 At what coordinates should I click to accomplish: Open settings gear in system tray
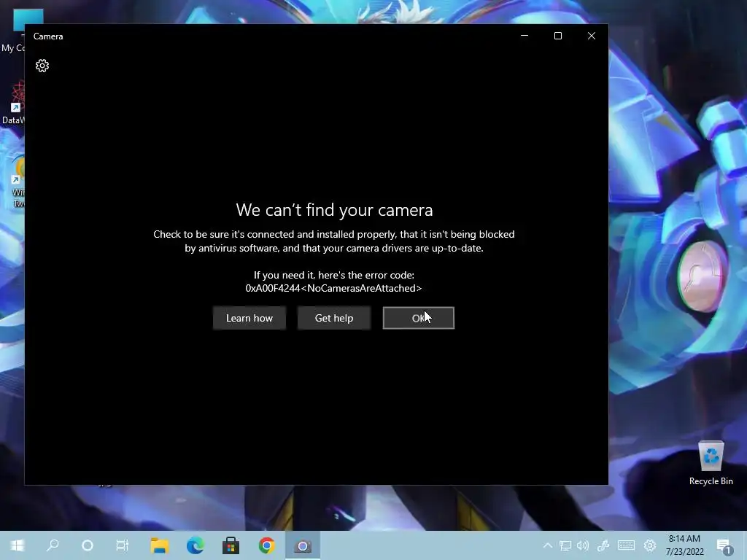(650, 545)
